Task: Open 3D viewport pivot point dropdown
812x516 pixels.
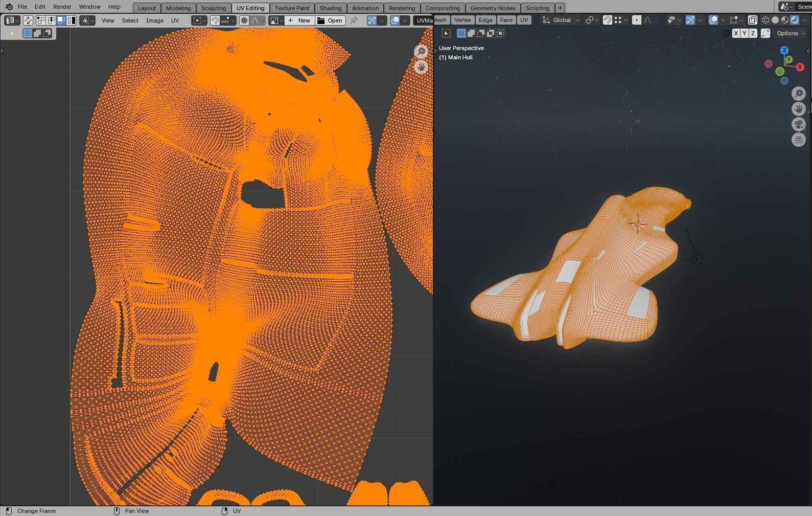Action: point(592,20)
